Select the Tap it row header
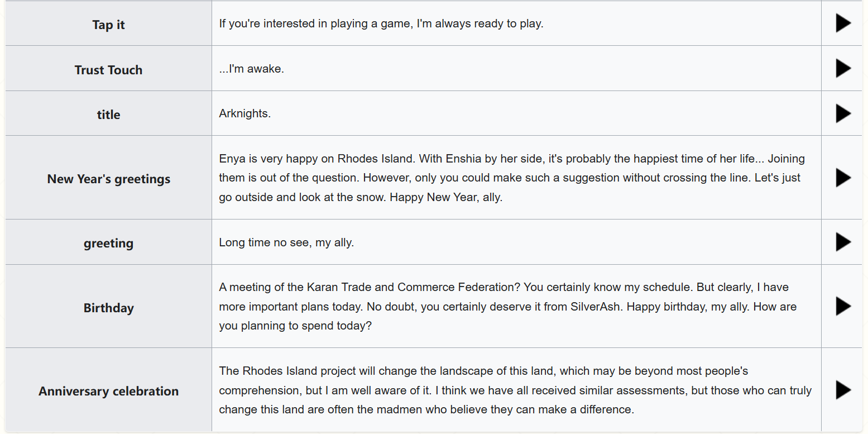 coord(109,23)
